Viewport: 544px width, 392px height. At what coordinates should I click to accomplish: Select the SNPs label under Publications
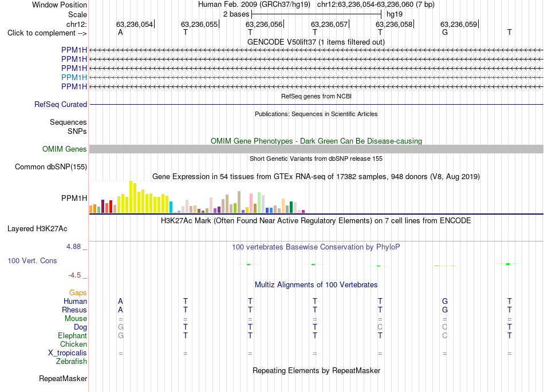[x=77, y=132]
